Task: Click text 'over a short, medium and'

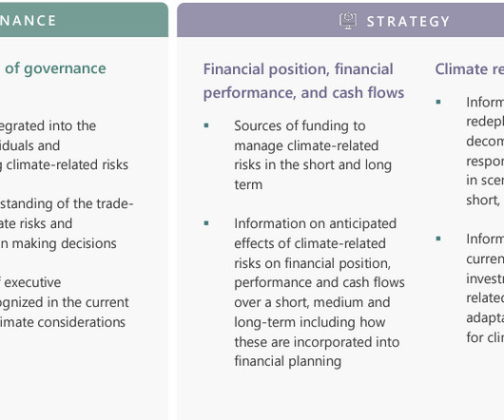Action: pos(312,302)
